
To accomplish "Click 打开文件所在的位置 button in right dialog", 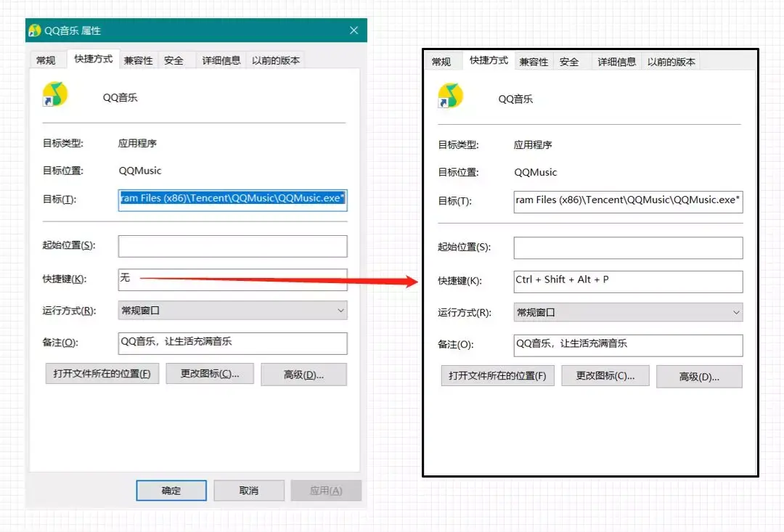I will [497, 376].
